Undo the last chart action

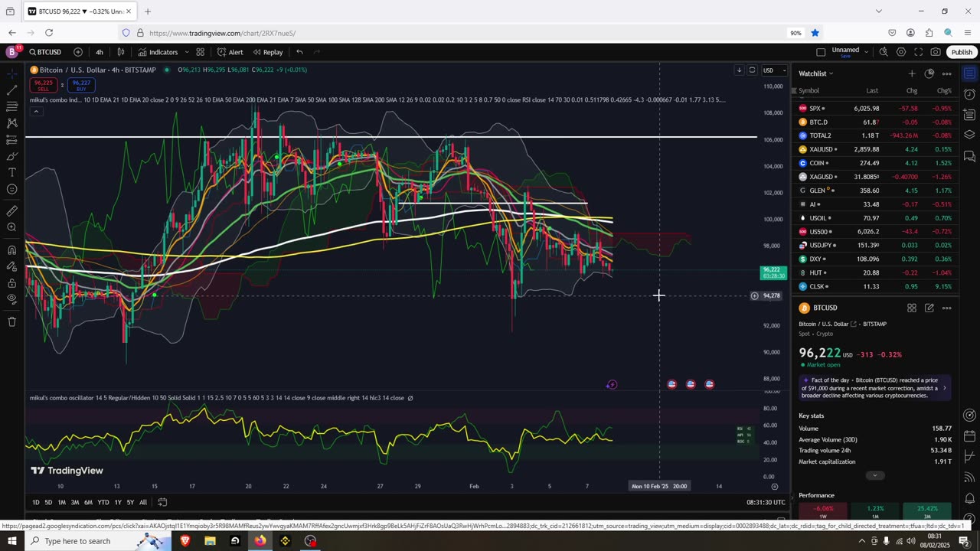click(299, 52)
